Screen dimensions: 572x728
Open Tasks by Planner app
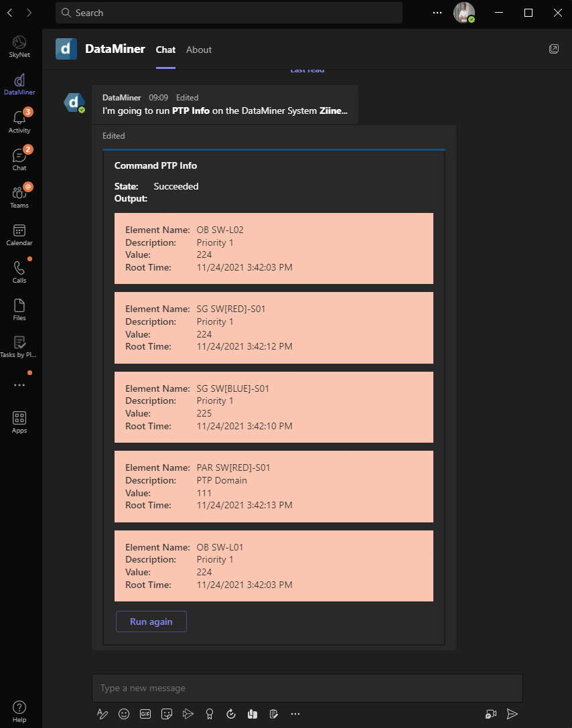(19, 347)
